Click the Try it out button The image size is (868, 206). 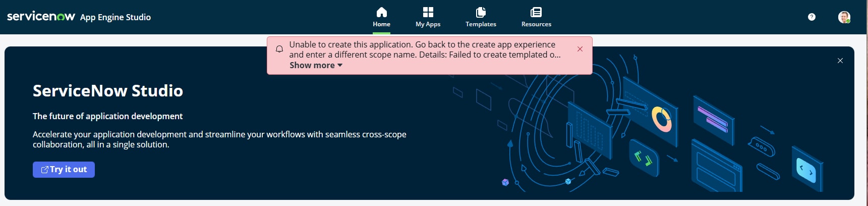pyautogui.click(x=64, y=170)
